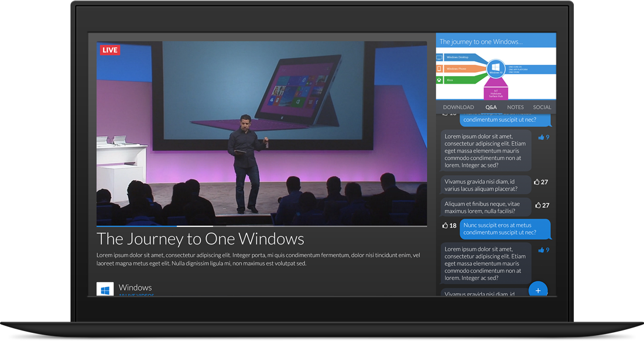Select the "Vivamus gravida nisi diam, id varius" question
The image size is (644, 341).
[486, 185]
